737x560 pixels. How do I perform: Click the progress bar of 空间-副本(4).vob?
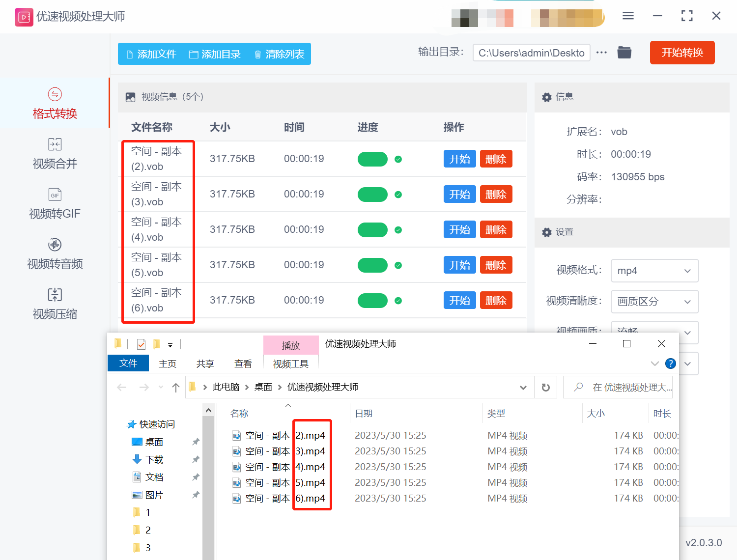click(x=372, y=229)
